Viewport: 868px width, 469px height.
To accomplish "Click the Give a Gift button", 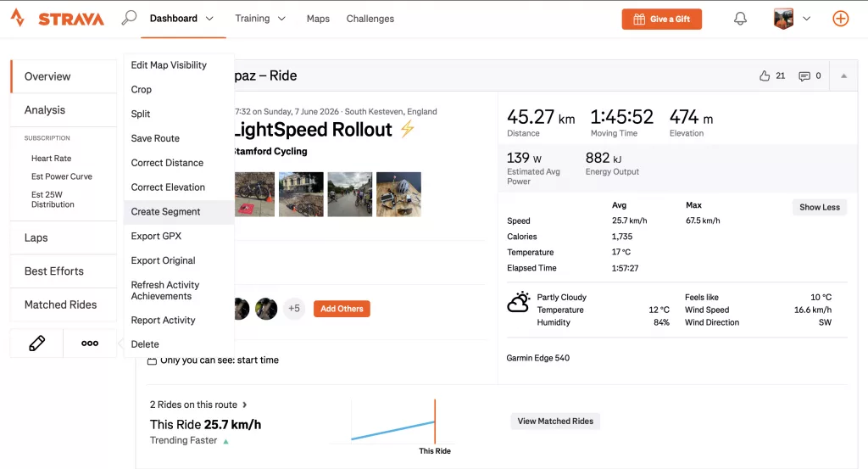I will coord(661,19).
